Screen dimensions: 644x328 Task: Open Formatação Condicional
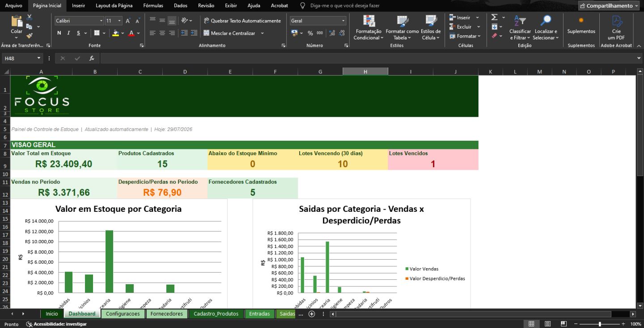369,27
